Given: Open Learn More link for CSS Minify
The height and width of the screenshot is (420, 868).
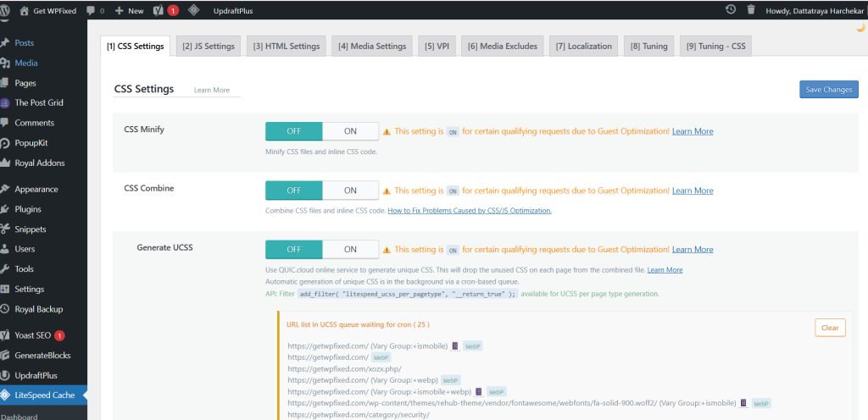Looking at the screenshot, I should pyautogui.click(x=693, y=131).
